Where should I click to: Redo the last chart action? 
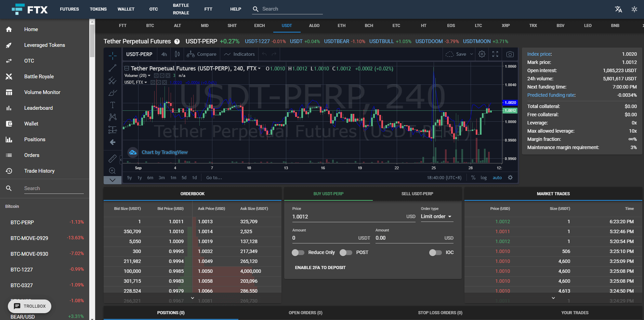pos(274,54)
